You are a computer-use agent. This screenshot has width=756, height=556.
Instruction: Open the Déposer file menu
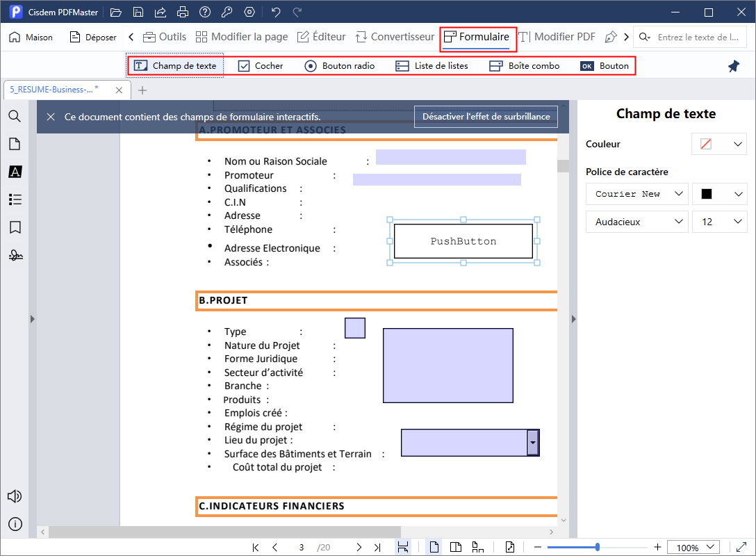pos(93,37)
